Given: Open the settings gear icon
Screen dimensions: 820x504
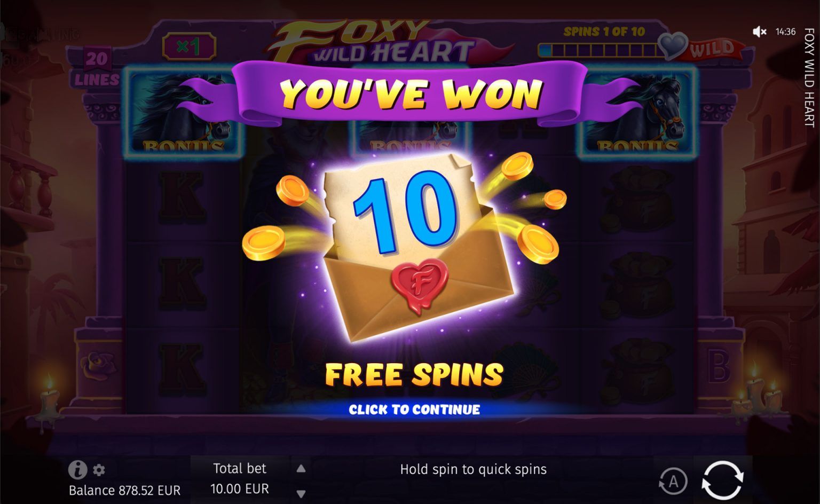Looking at the screenshot, I should pyautogui.click(x=99, y=470).
